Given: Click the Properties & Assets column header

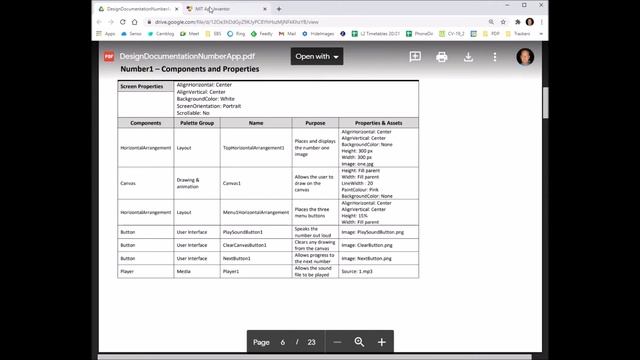Looking at the screenshot, I should [x=378, y=123].
